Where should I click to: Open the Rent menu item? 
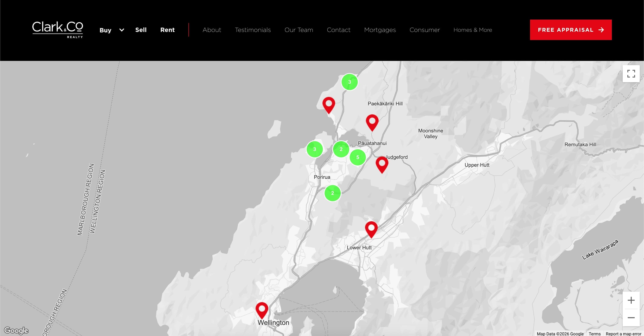coord(167,30)
